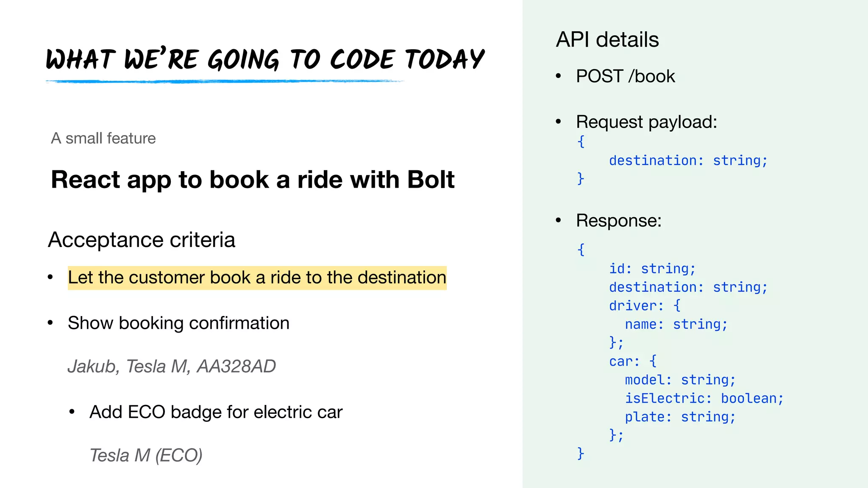Click the example 'Jakub, Tesla M, AA328AD'

pos(172,366)
